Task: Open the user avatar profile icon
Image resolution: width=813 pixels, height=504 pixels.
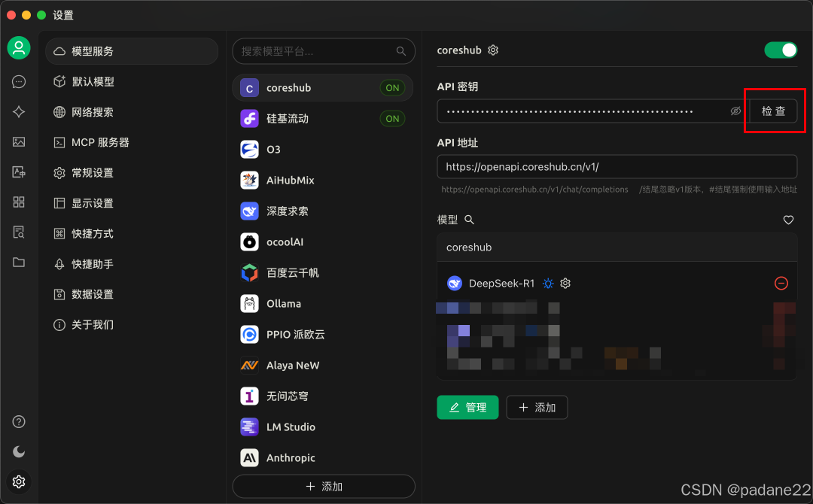Action: point(19,48)
